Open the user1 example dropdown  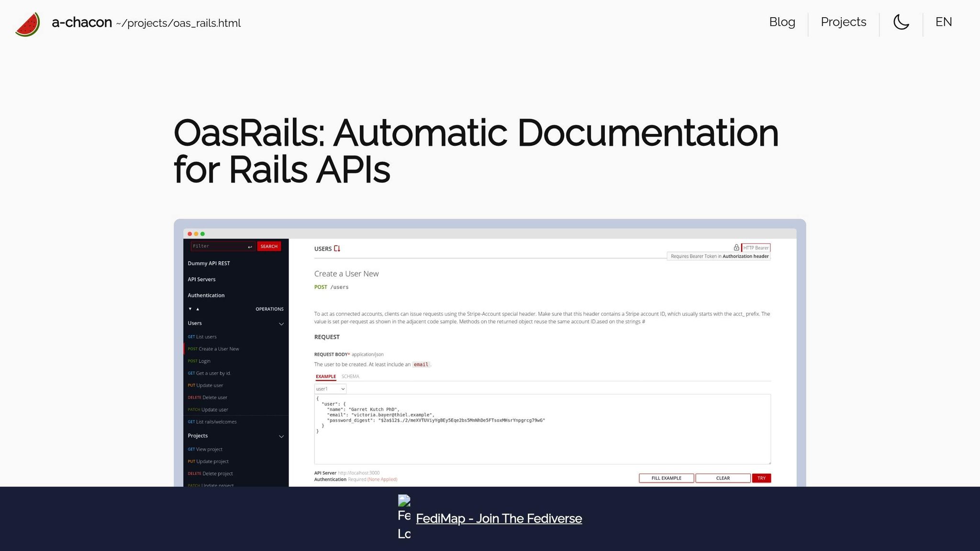[330, 389]
